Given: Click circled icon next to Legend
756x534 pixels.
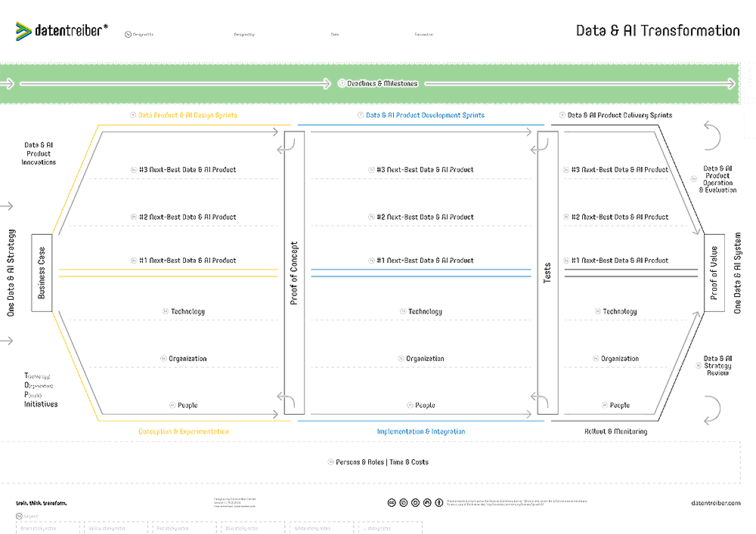Looking at the screenshot, I should 20,516.
